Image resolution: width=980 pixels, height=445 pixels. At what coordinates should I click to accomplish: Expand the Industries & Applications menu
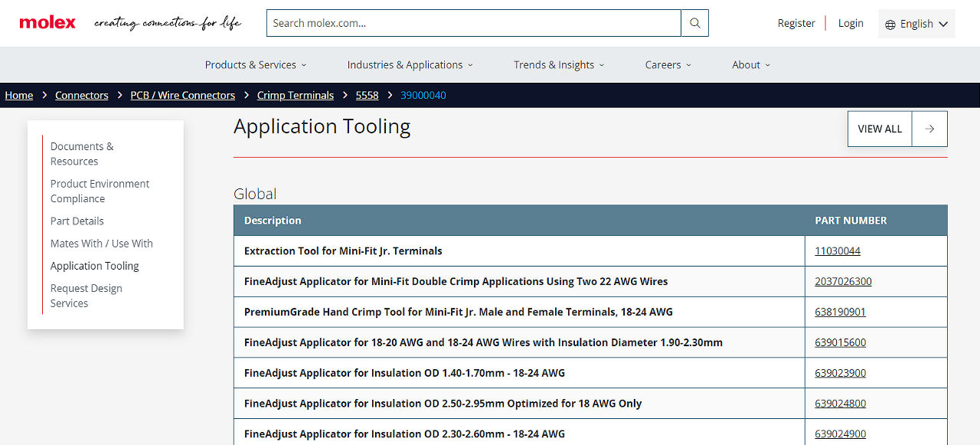pos(410,65)
